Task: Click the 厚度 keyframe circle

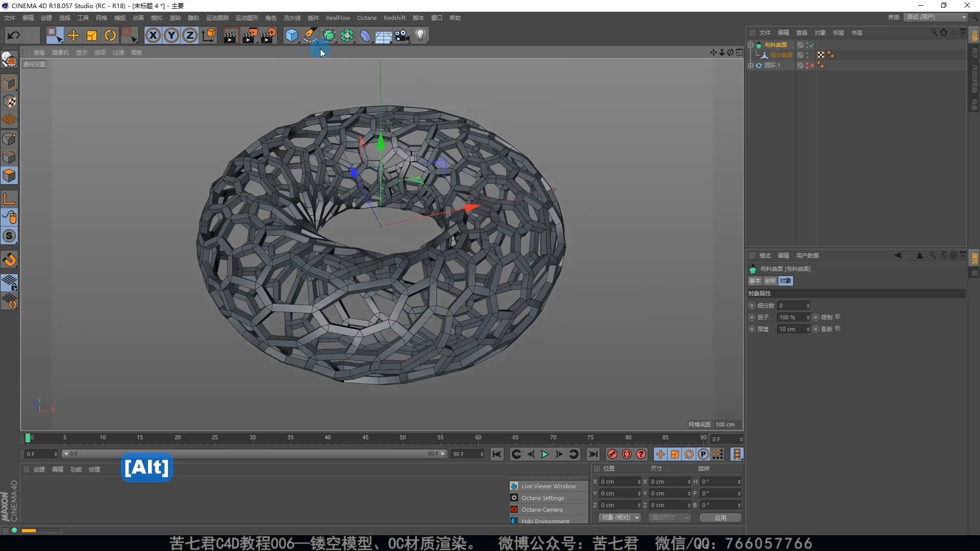Action: tap(752, 329)
